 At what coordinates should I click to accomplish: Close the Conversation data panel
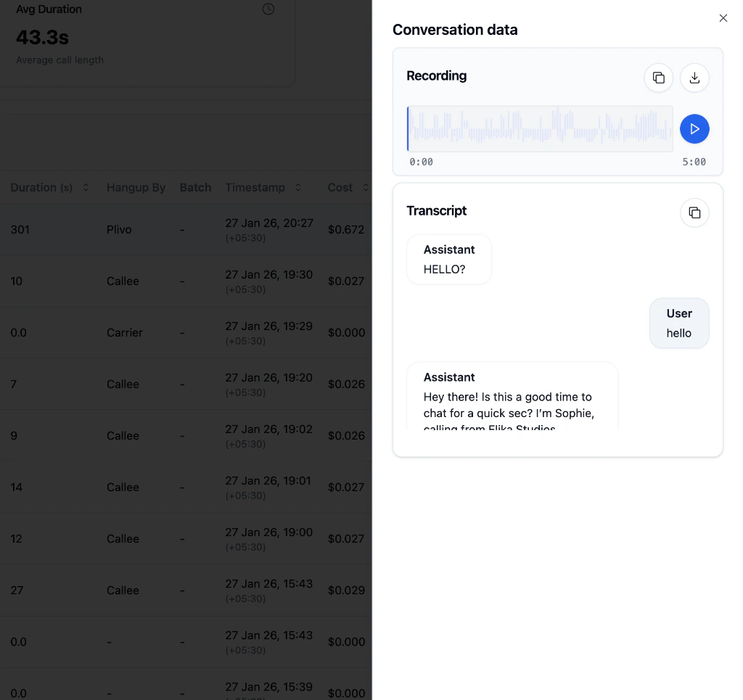click(723, 17)
